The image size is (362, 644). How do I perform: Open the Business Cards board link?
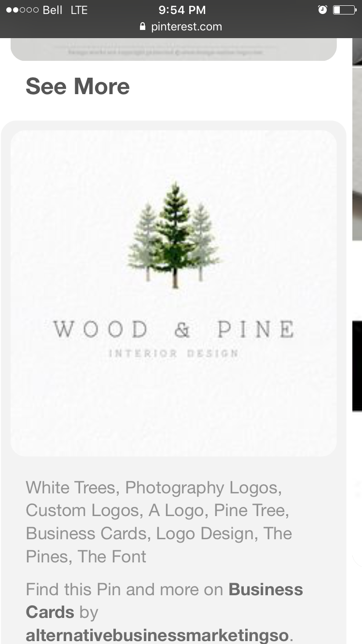[164, 601]
